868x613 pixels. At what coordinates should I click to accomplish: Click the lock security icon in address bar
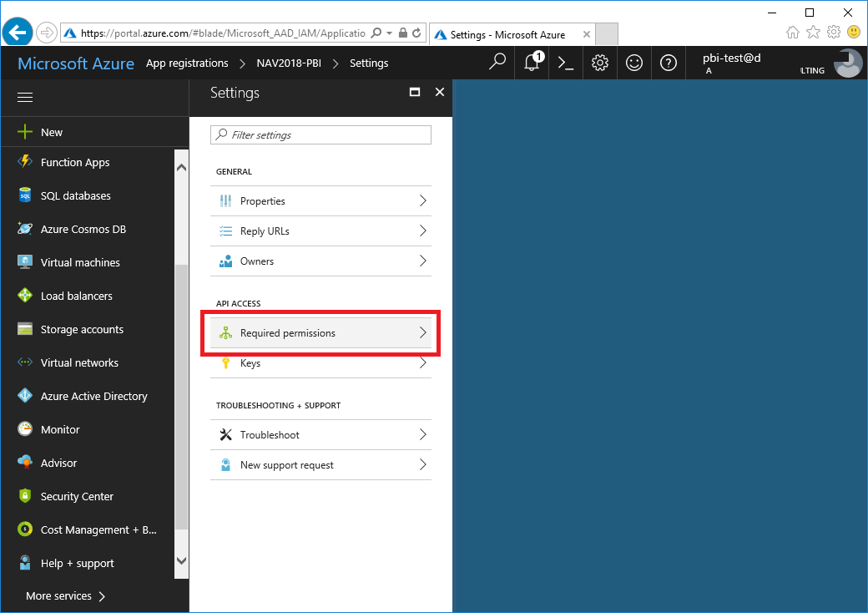coord(403,33)
